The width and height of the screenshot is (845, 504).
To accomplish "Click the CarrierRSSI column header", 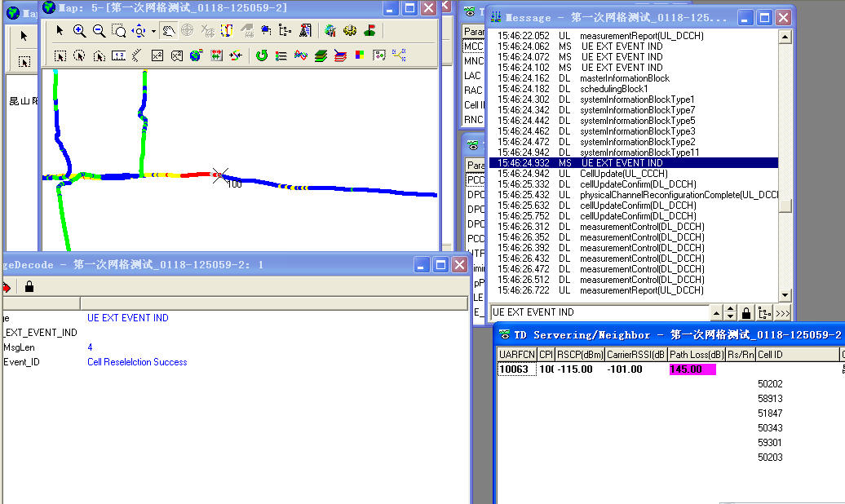I will (636, 355).
